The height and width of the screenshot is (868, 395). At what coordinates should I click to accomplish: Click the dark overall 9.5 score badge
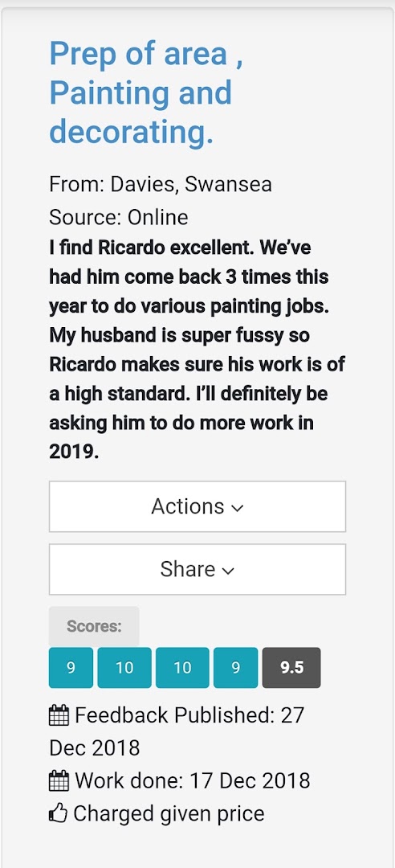click(291, 668)
